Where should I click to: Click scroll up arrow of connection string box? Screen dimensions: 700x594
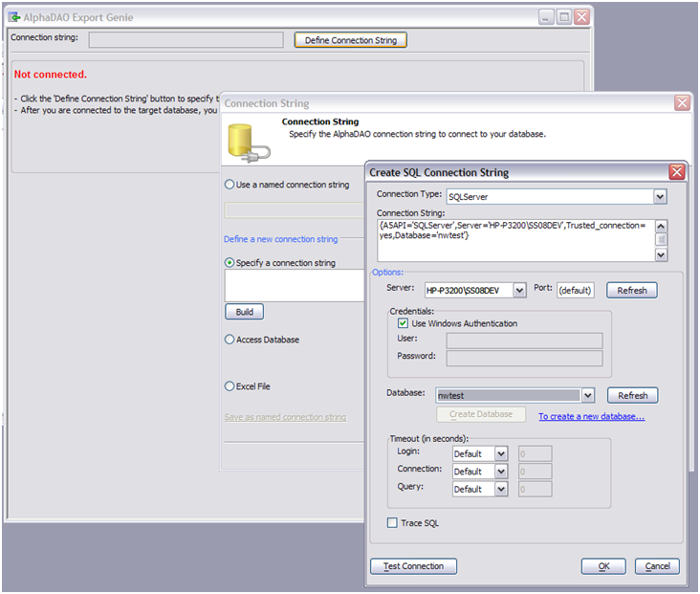coord(661,226)
